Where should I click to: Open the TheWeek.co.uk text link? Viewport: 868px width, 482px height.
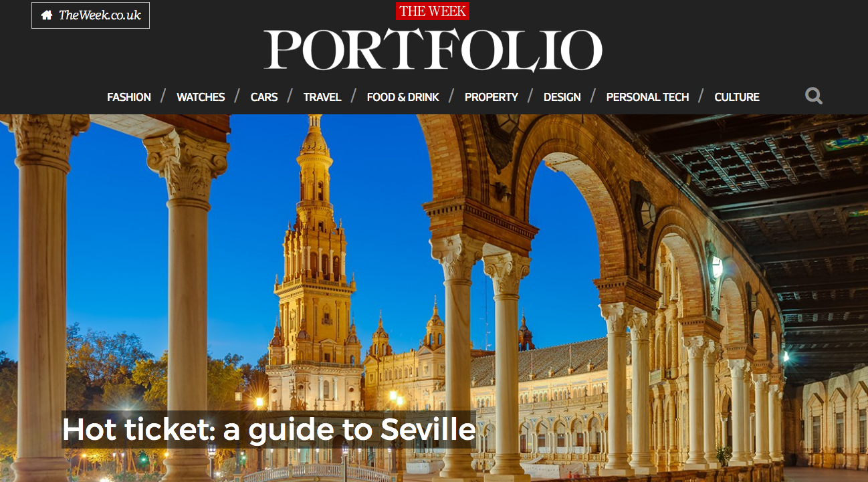click(100, 15)
